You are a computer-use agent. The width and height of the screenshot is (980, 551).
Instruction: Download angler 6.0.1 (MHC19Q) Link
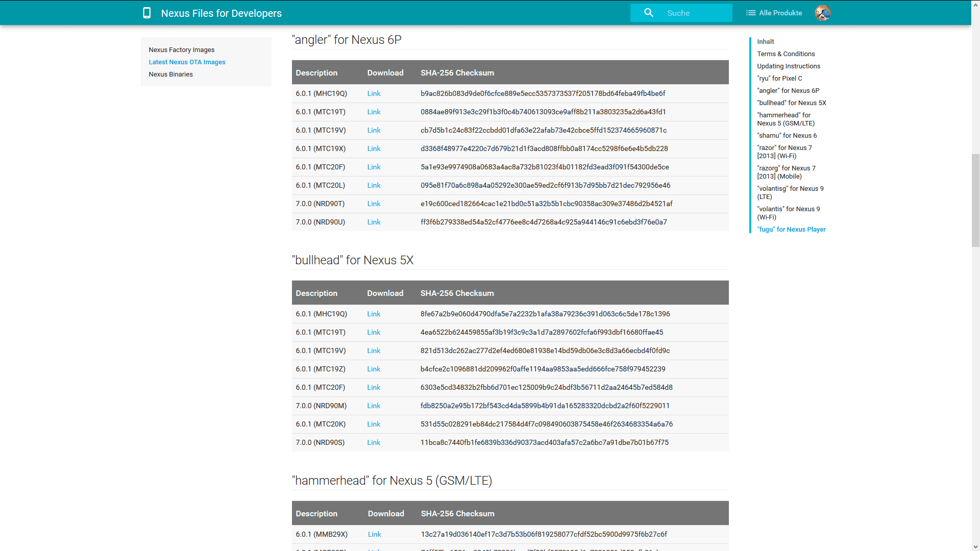[x=374, y=93]
